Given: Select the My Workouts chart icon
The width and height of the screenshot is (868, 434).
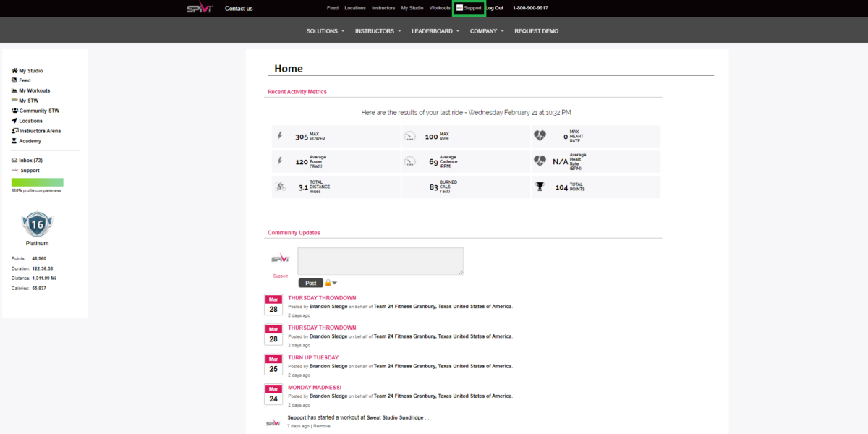Looking at the screenshot, I should [x=14, y=90].
